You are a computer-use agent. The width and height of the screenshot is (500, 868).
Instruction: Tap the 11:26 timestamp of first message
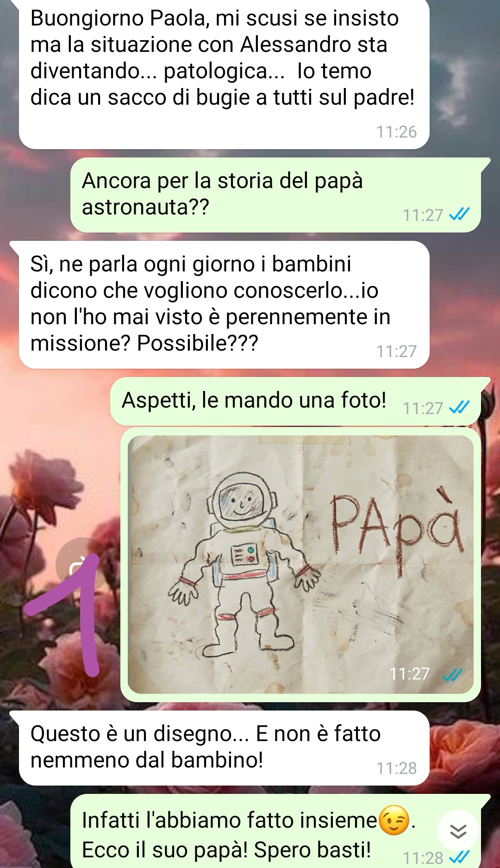[396, 132]
